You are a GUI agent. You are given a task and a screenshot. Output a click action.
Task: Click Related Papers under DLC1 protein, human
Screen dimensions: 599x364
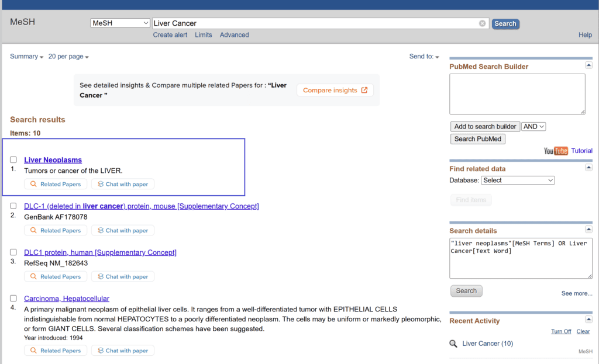point(56,276)
